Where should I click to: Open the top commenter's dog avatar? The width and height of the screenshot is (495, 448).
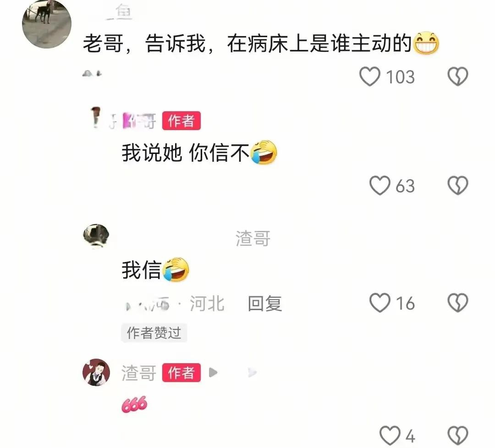pyautogui.click(x=47, y=24)
